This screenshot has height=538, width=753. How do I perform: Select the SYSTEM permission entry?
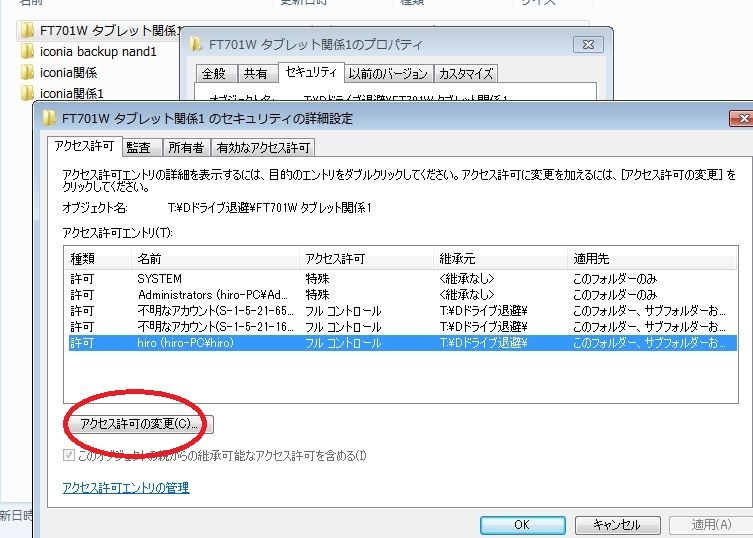tap(160, 279)
